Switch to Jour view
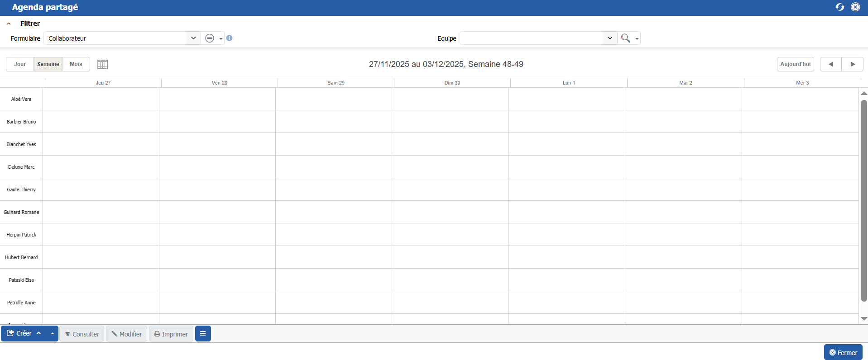 (20, 64)
